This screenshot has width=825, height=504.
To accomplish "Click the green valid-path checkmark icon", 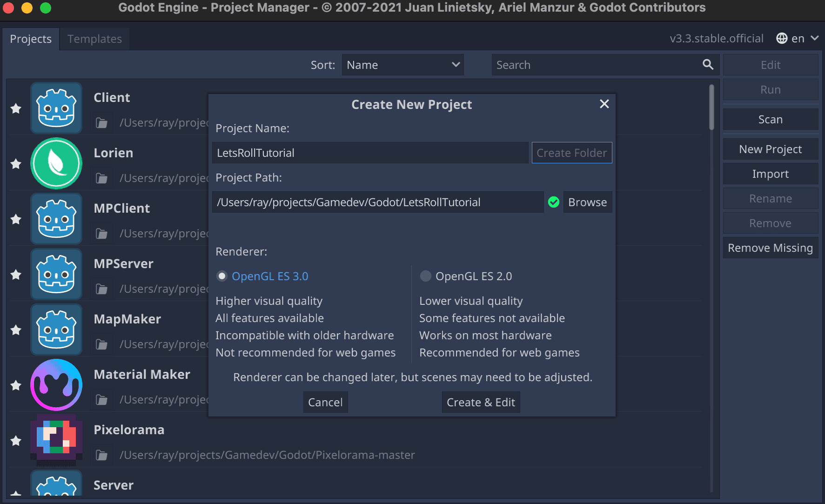I will 554,202.
